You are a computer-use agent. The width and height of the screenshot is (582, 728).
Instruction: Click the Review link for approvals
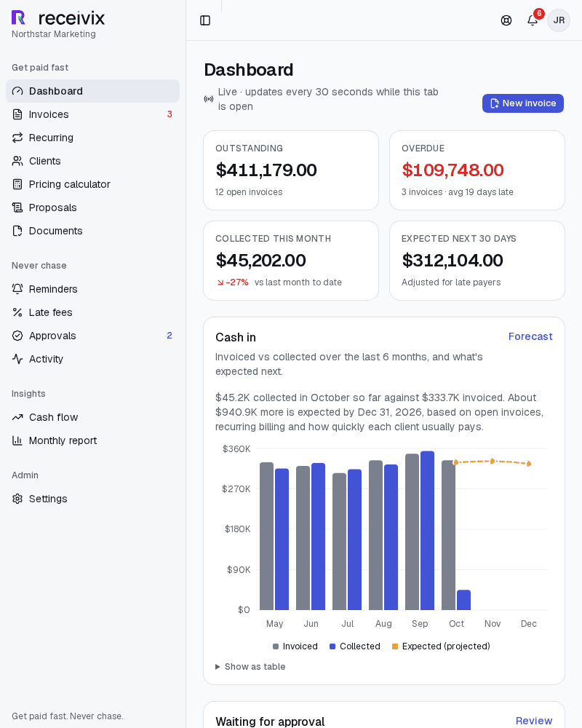click(x=534, y=721)
